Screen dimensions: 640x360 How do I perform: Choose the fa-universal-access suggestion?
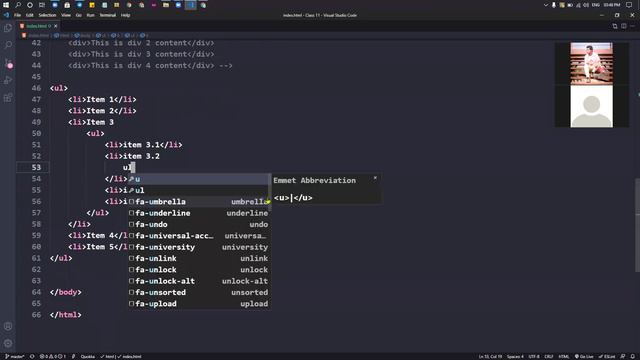[198, 236]
